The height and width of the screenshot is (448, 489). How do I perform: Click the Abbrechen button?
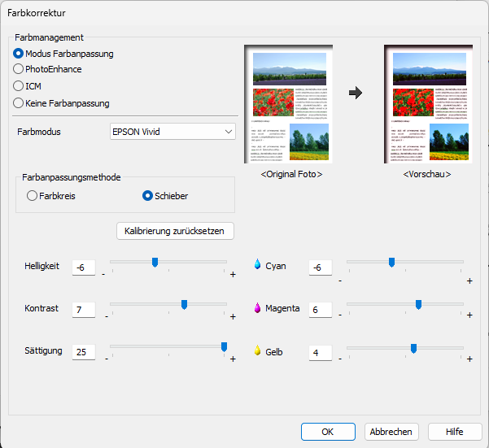pos(391,432)
